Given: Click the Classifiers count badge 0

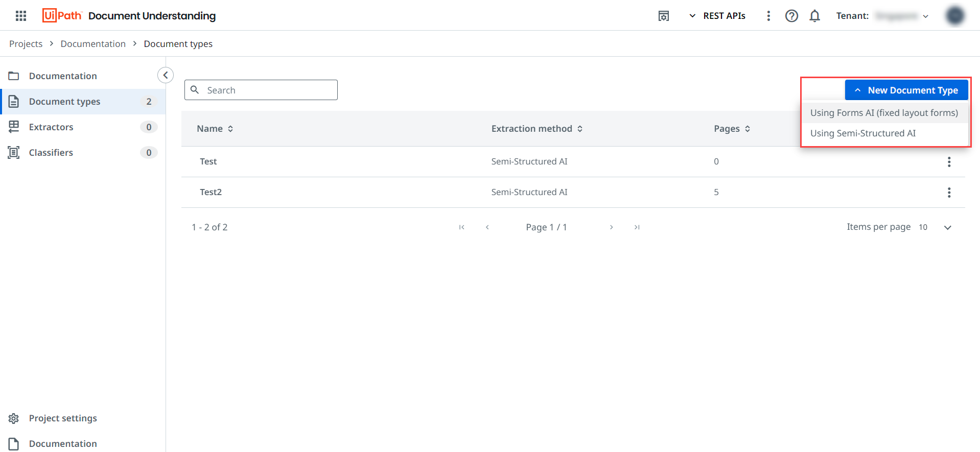Looking at the screenshot, I should click(x=149, y=153).
